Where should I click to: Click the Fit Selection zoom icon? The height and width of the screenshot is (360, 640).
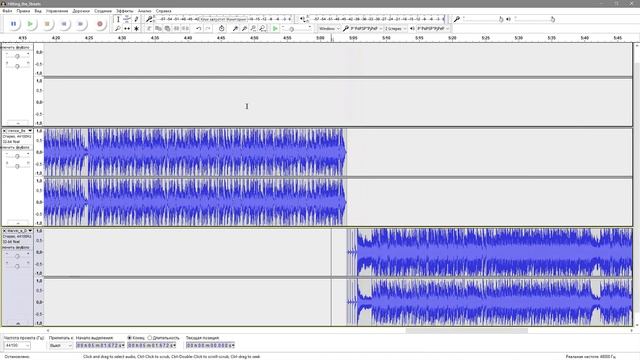pos(253,29)
